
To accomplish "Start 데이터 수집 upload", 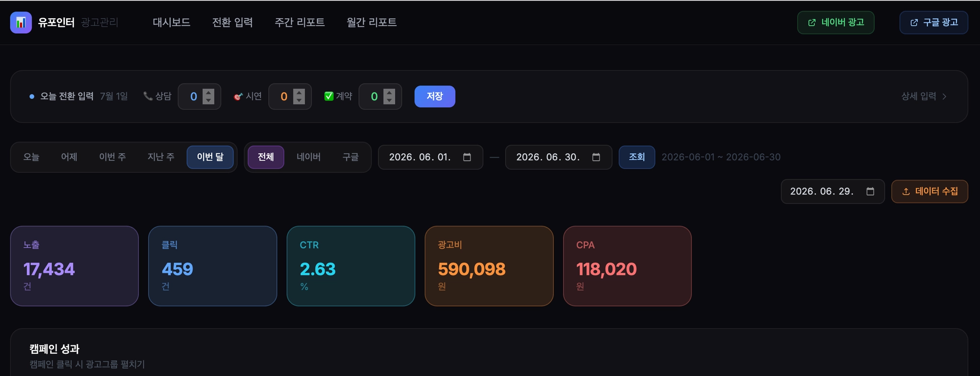I will click(929, 192).
